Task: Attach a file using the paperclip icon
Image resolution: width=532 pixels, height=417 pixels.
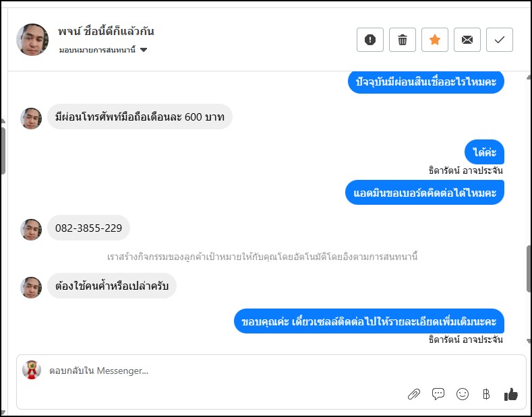Action: 414,394
